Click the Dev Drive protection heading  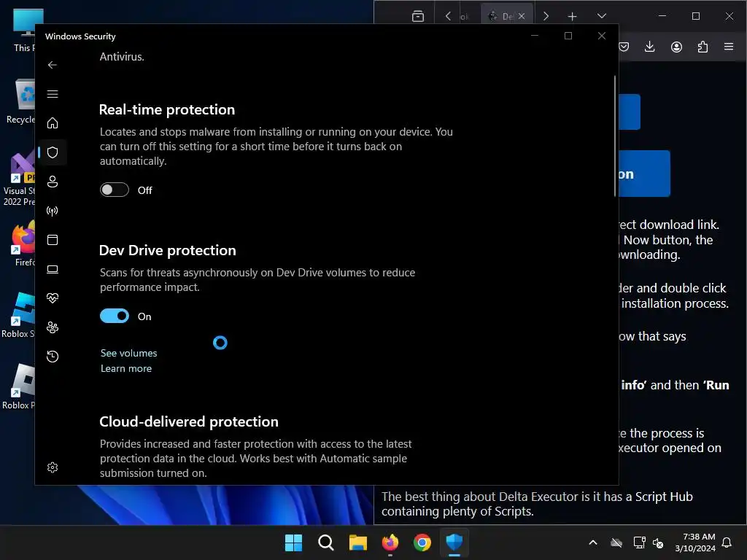[x=167, y=250]
